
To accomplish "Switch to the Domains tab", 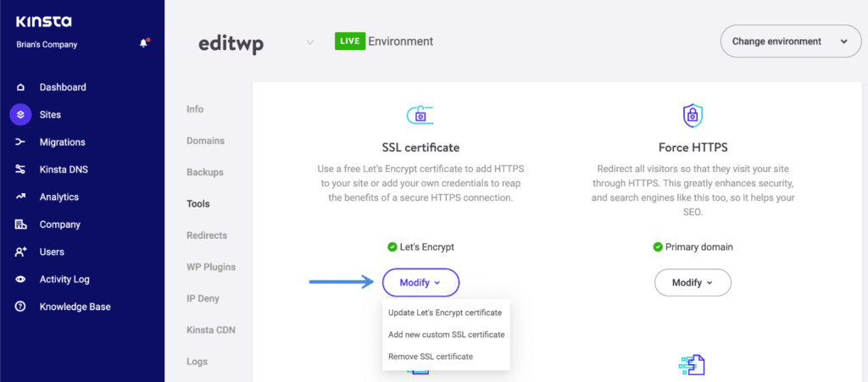I will coord(205,141).
